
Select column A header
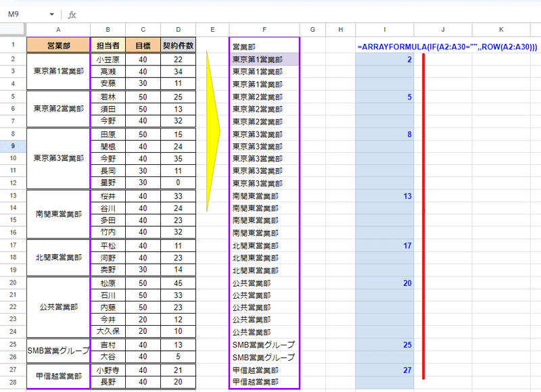pyautogui.click(x=58, y=30)
